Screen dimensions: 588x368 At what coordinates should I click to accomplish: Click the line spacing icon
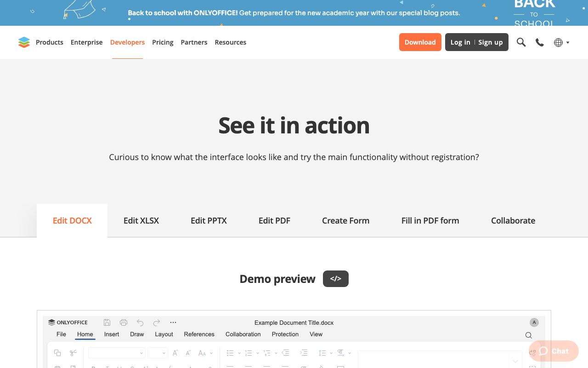322,353
